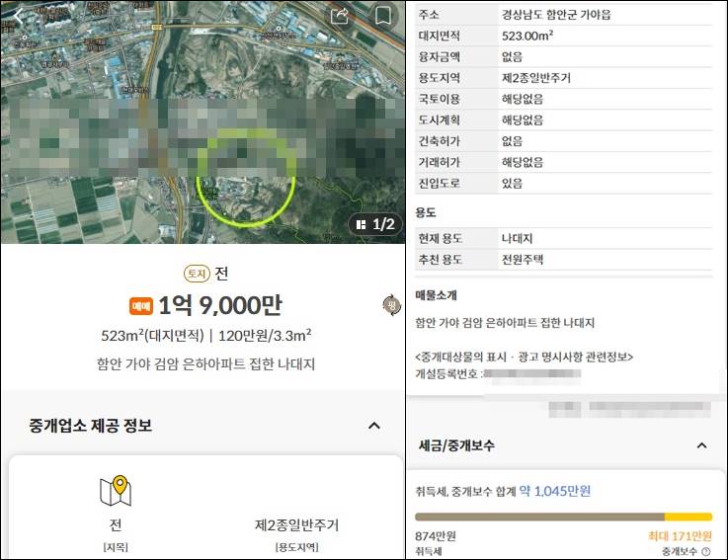This screenshot has width=728, height=560.
Task: Go back with the arrow icon
Action: click(x=19, y=16)
